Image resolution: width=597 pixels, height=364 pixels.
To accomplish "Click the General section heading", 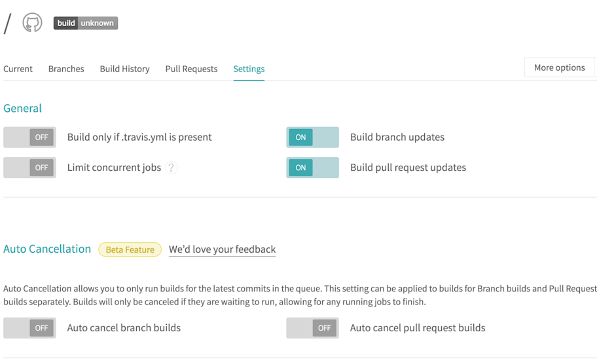I will (x=22, y=109).
